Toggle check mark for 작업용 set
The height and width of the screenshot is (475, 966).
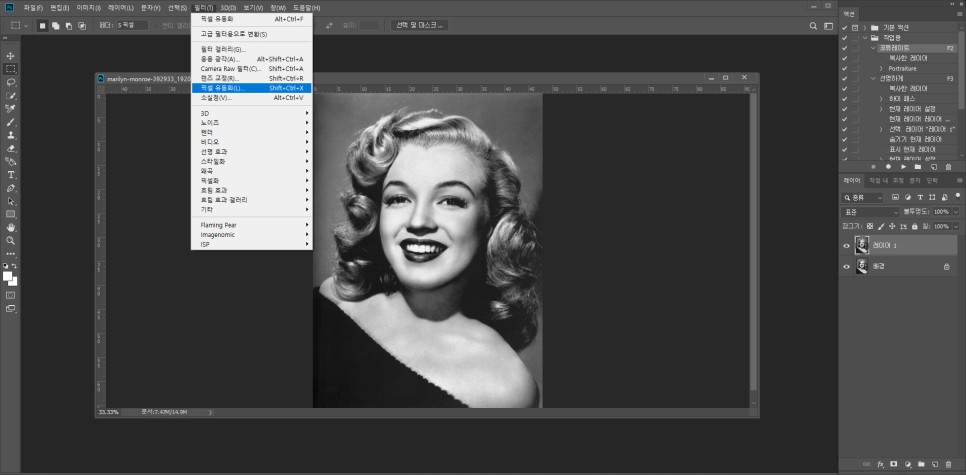pyautogui.click(x=845, y=38)
